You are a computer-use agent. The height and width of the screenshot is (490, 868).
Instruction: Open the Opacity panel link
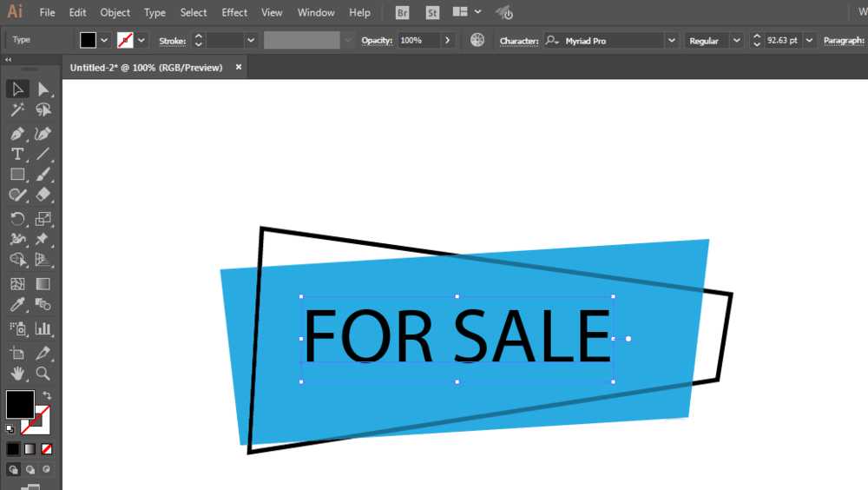pos(377,41)
